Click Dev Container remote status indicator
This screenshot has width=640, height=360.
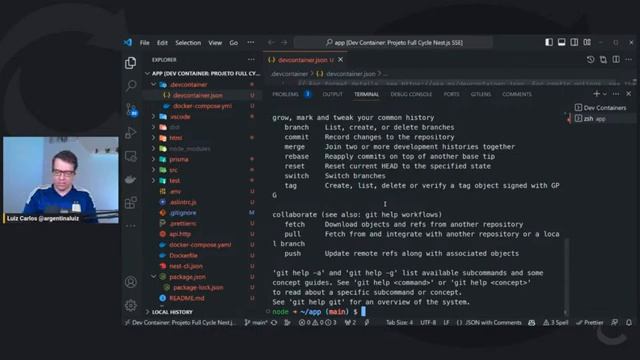[180, 322]
